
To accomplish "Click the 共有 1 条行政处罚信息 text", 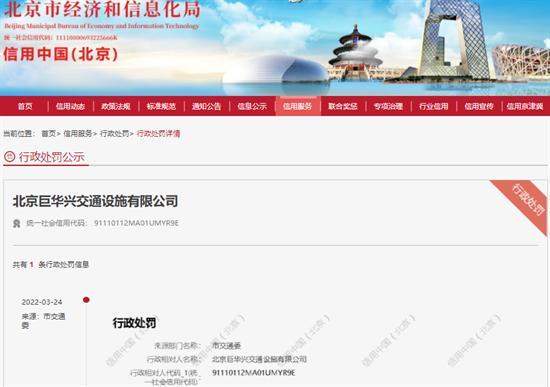I will (51, 265).
